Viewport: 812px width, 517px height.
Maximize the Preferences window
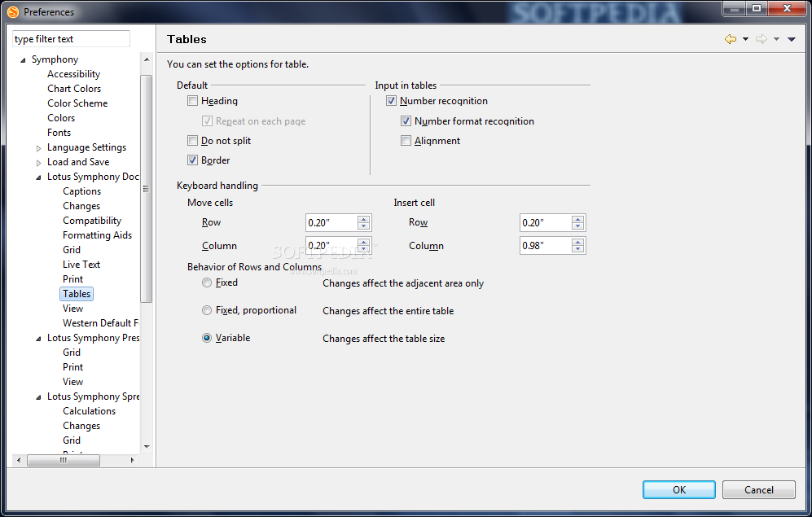point(757,8)
